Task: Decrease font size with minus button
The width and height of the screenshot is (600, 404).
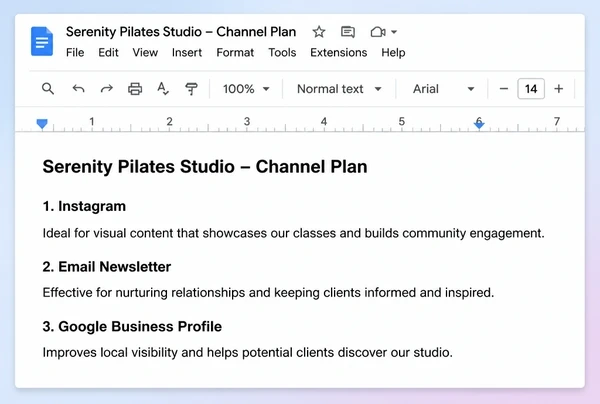Action: (x=504, y=89)
